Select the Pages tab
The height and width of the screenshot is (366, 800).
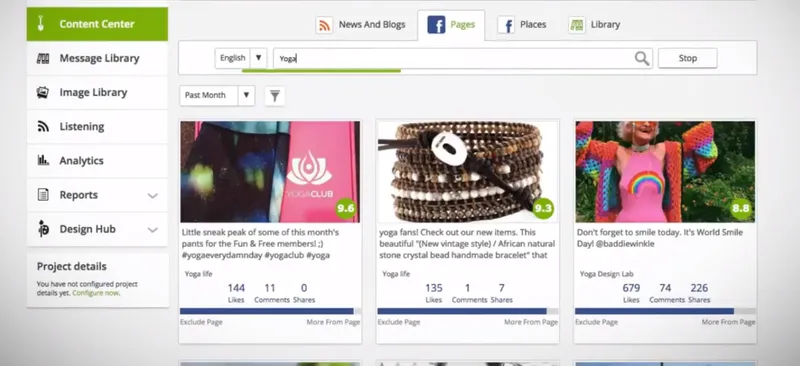click(x=451, y=25)
